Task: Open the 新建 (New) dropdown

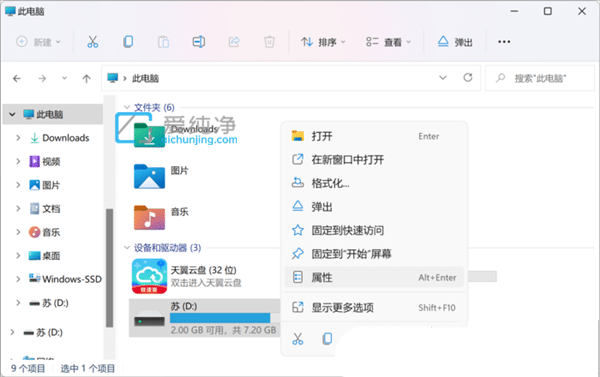Action: pyautogui.click(x=38, y=42)
